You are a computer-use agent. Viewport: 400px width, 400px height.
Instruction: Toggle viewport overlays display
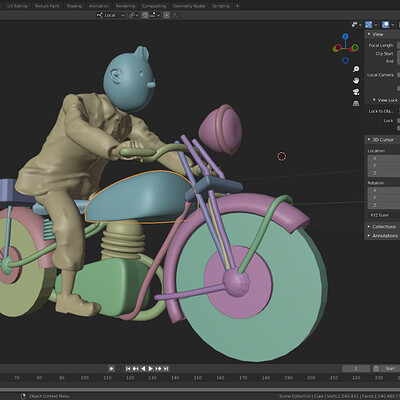386,25
